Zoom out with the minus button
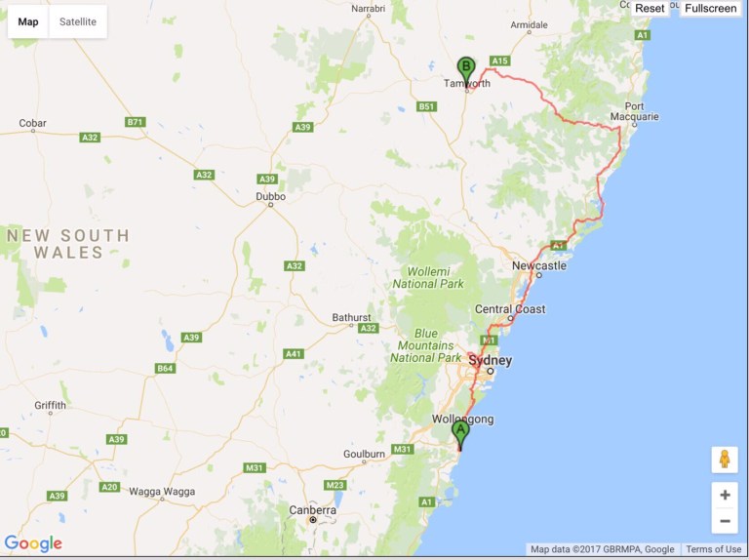 [725, 521]
